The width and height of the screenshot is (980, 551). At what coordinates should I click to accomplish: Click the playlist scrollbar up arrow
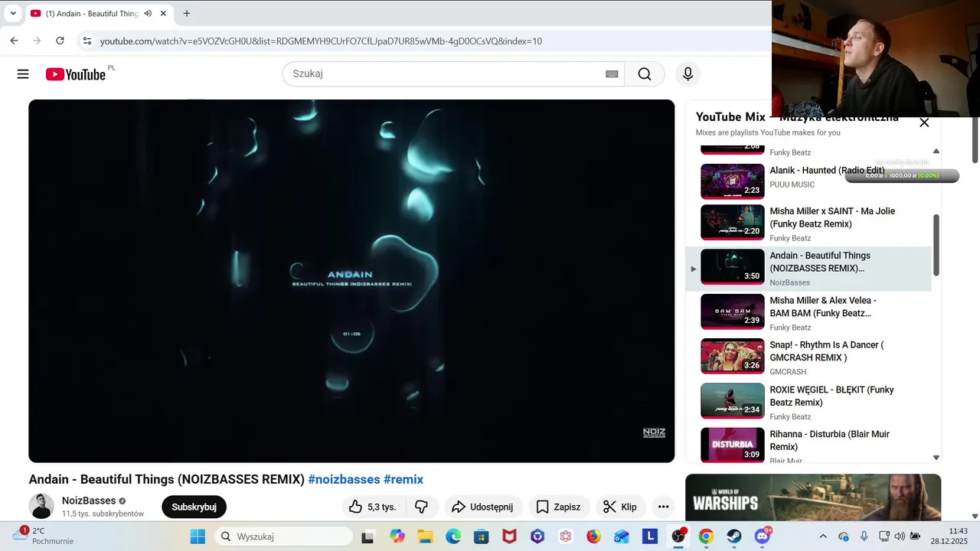pos(936,152)
